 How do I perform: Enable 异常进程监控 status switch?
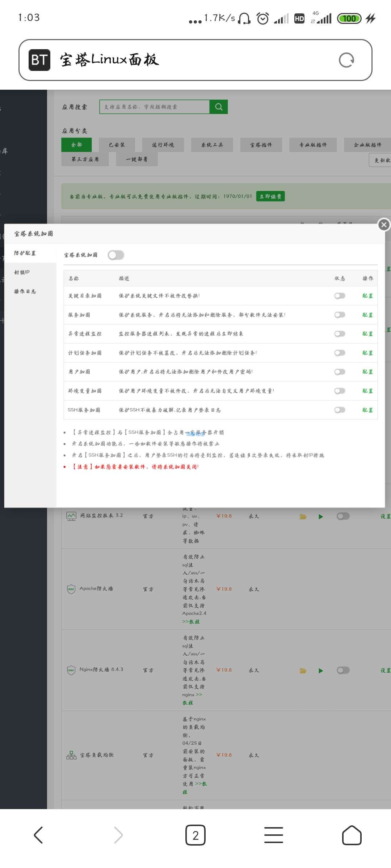340,334
